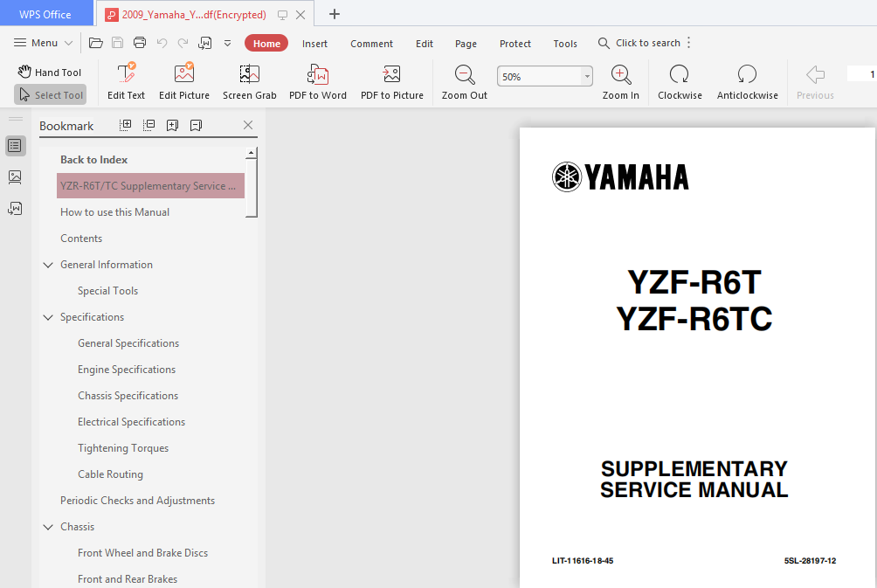The image size is (877, 588).
Task: Switch to the Insert ribbon tab
Action: pos(314,44)
